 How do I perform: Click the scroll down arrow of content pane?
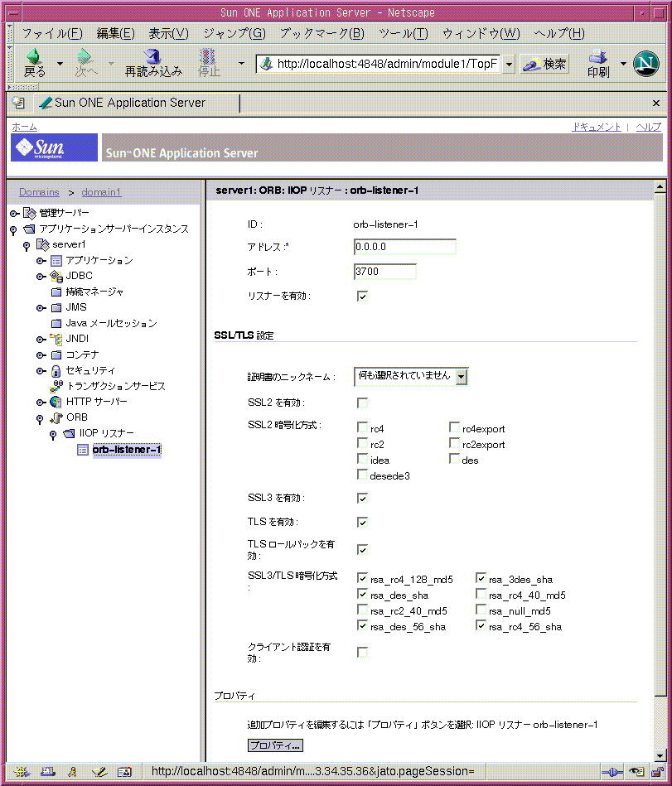point(660,756)
